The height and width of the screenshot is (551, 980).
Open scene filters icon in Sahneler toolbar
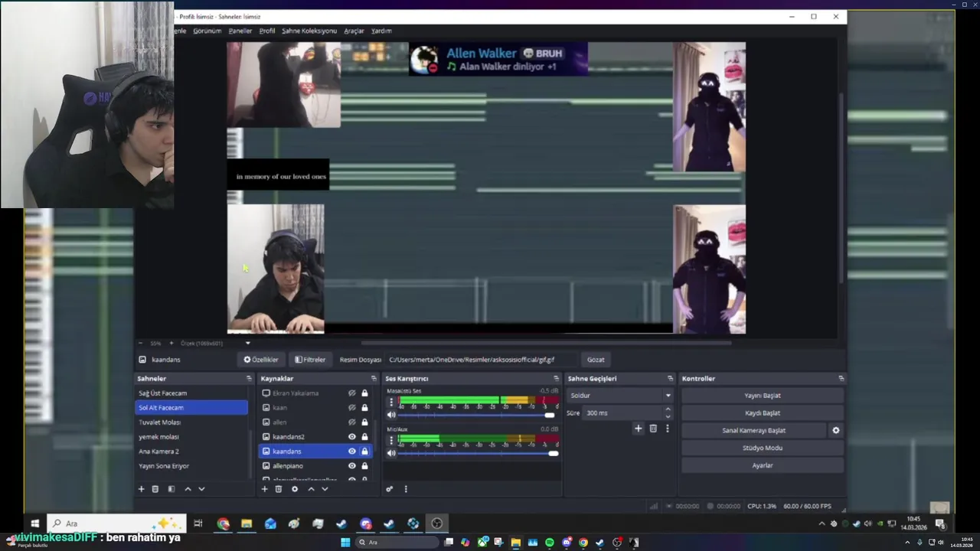(171, 489)
